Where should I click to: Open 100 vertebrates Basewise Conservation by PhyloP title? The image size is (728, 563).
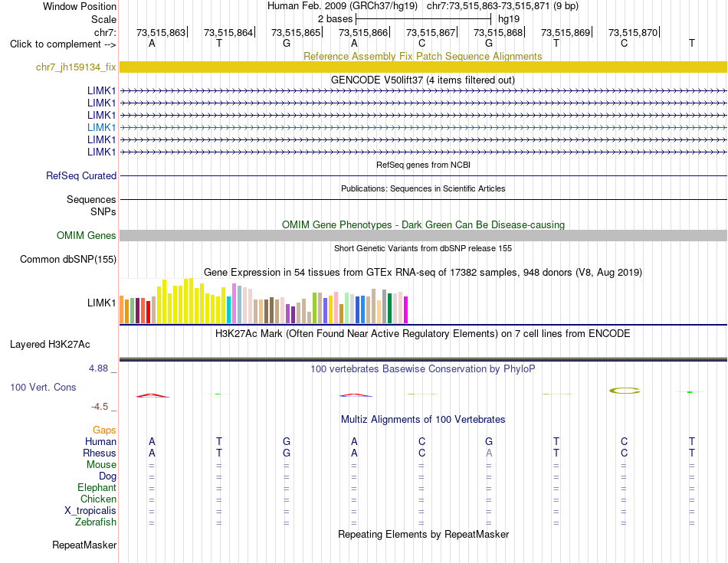(x=423, y=369)
